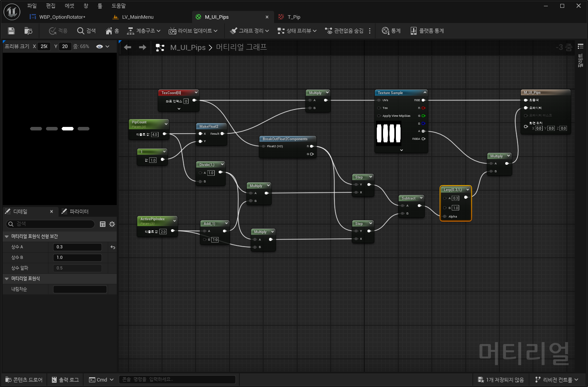Open the Stats (통계) panel
The width and height of the screenshot is (588, 387).
pyautogui.click(x=391, y=30)
